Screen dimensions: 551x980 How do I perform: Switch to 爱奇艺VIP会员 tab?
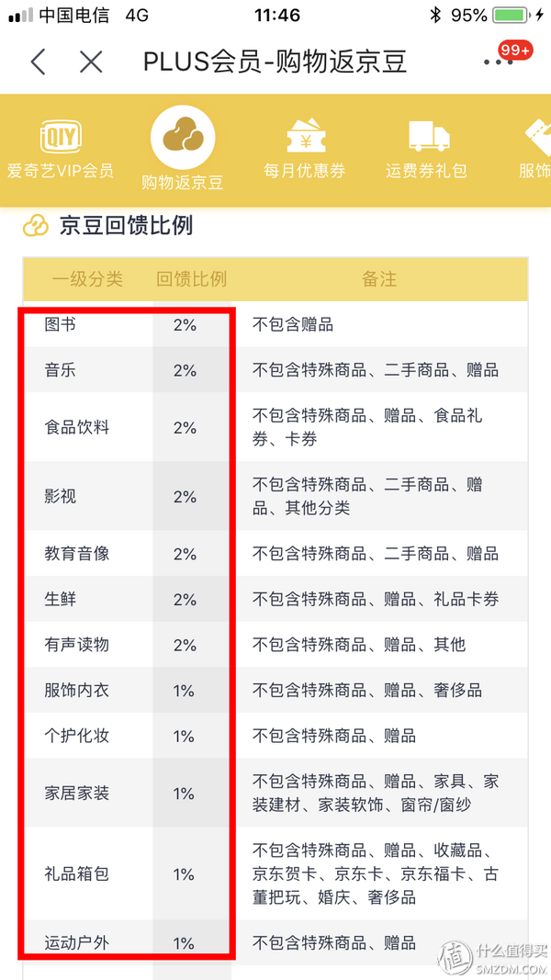click(61, 171)
